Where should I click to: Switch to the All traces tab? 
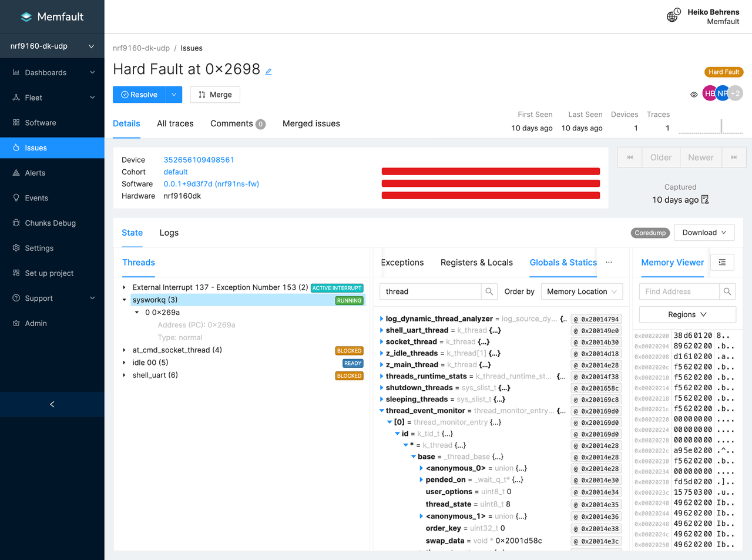click(175, 123)
